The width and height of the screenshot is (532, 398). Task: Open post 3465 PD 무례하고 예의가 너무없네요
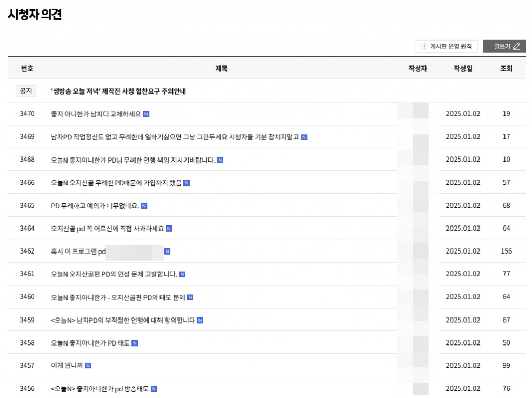pyautogui.click(x=95, y=205)
